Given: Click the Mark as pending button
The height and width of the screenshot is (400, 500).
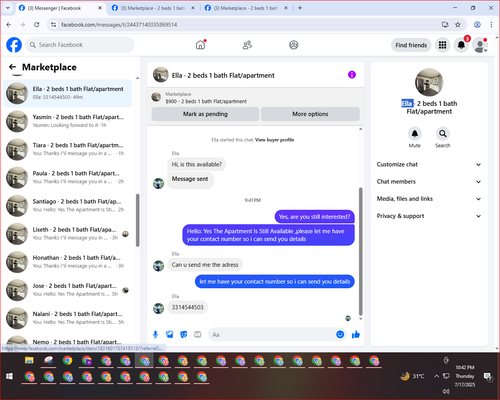Looking at the screenshot, I should (x=205, y=114).
